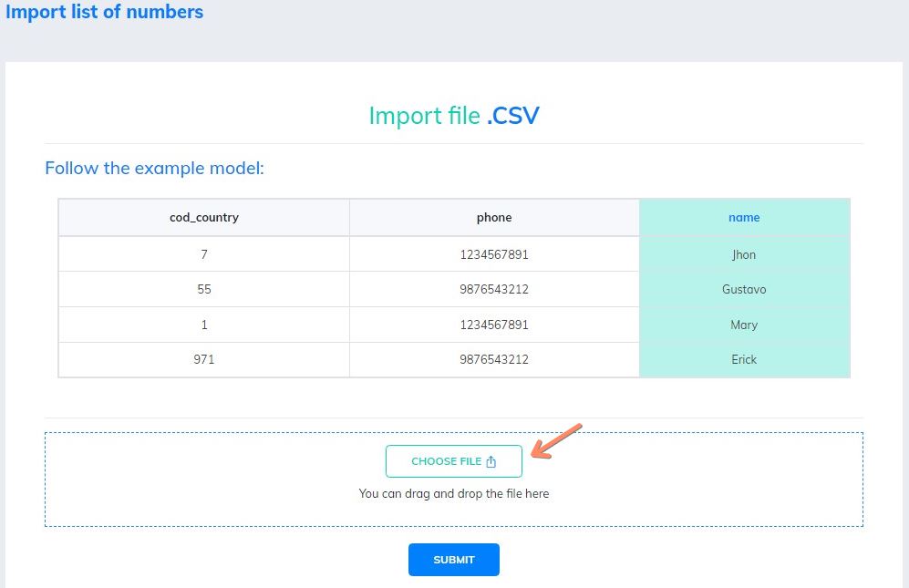This screenshot has height=588, width=909.
Task: Click the highlighted name column header
Action: [x=744, y=218]
